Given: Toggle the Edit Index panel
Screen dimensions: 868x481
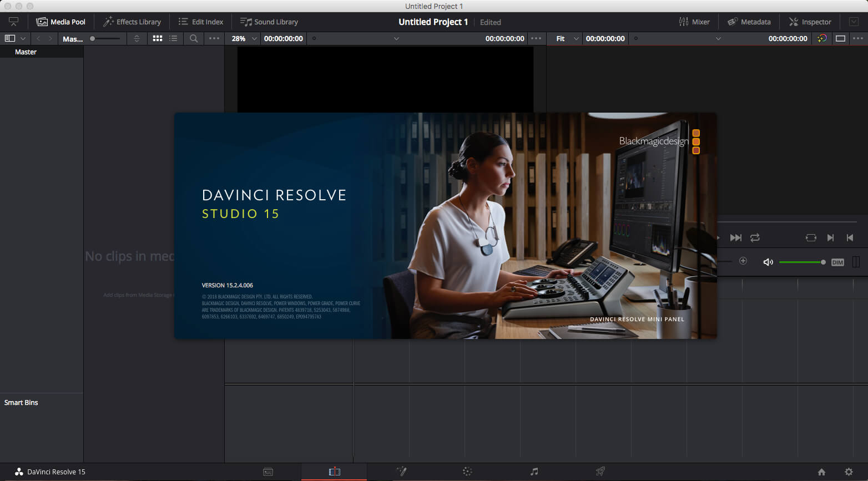Looking at the screenshot, I should click(201, 22).
